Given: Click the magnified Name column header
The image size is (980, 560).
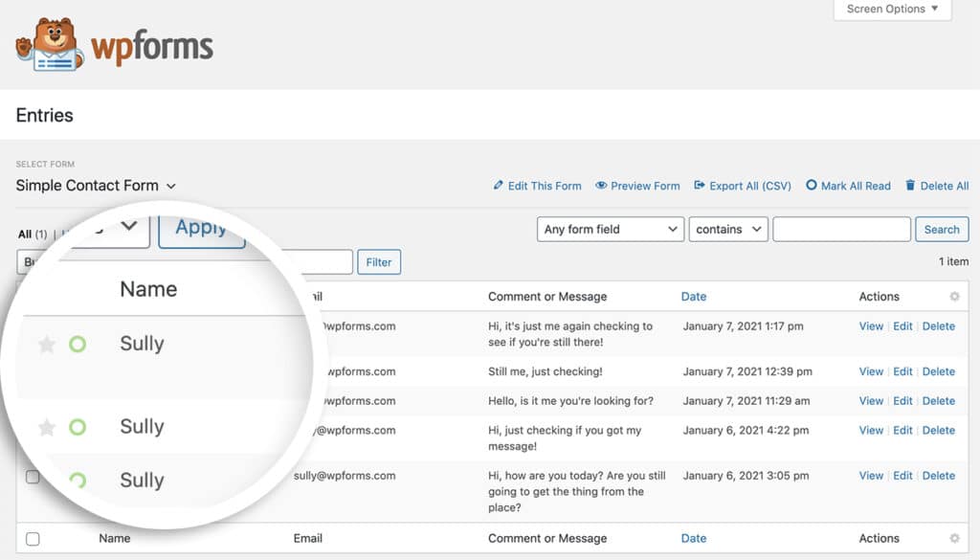Looking at the screenshot, I should [x=148, y=289].
